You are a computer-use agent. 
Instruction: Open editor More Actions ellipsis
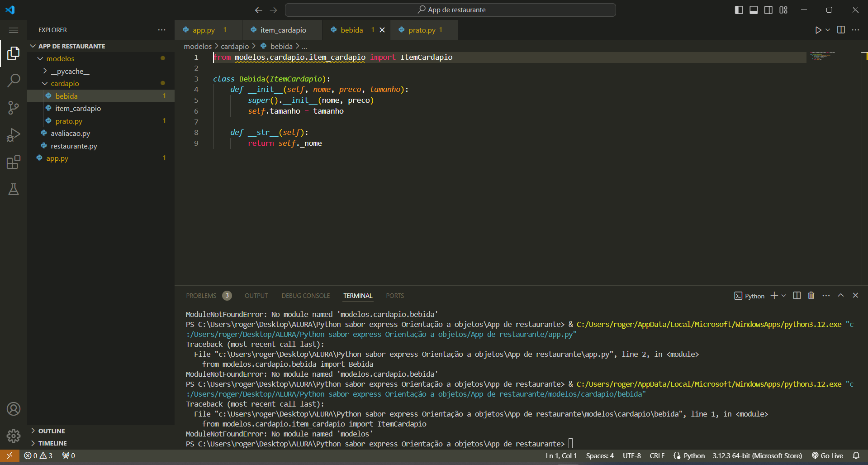855,30
